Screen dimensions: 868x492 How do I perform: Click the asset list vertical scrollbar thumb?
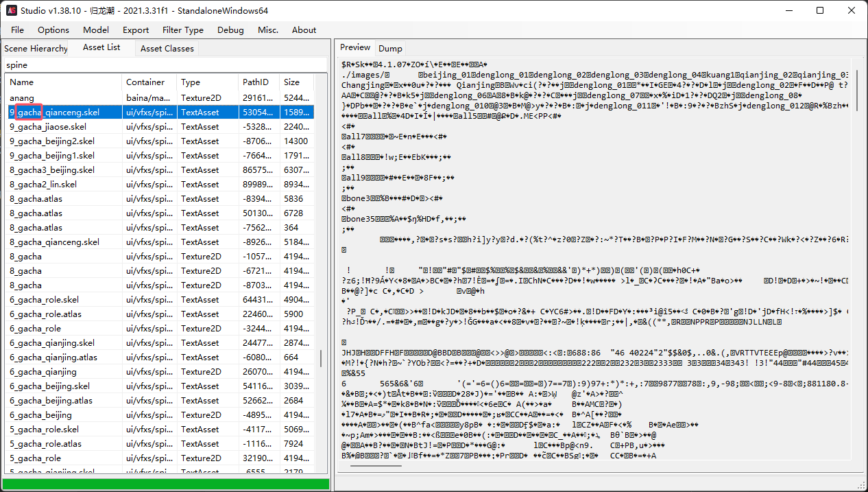click(x=321, y=359)
